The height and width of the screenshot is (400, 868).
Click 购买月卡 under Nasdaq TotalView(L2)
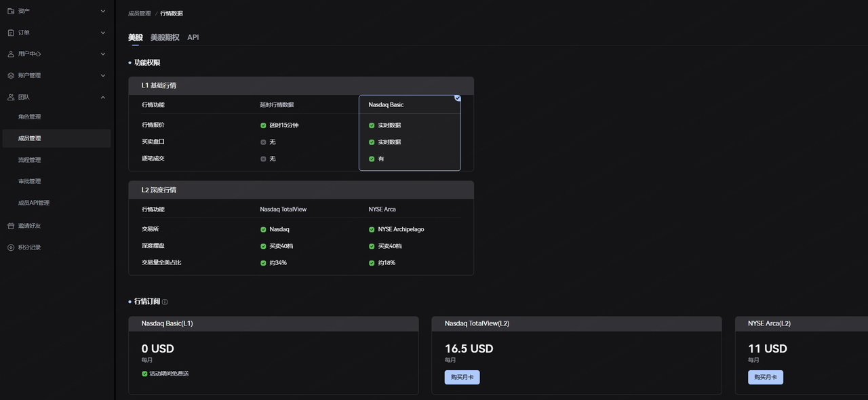[462, 377]
